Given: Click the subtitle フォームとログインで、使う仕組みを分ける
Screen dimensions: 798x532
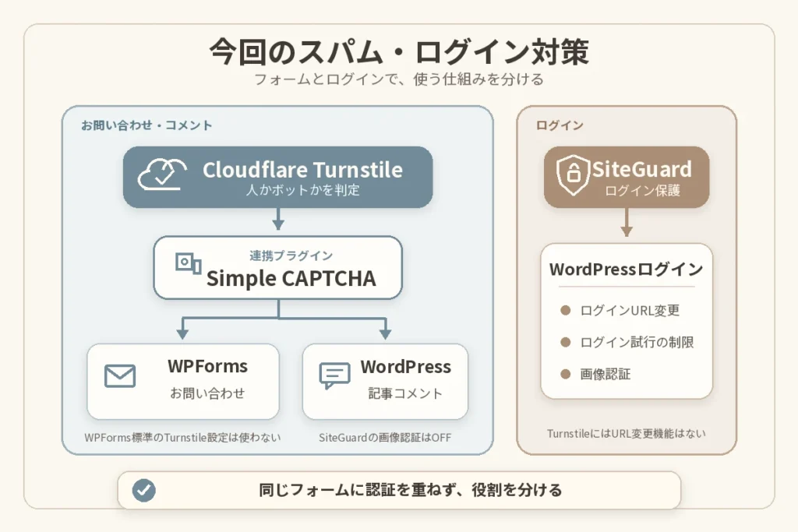Looking at the screenshot, I should pos(399,79).
